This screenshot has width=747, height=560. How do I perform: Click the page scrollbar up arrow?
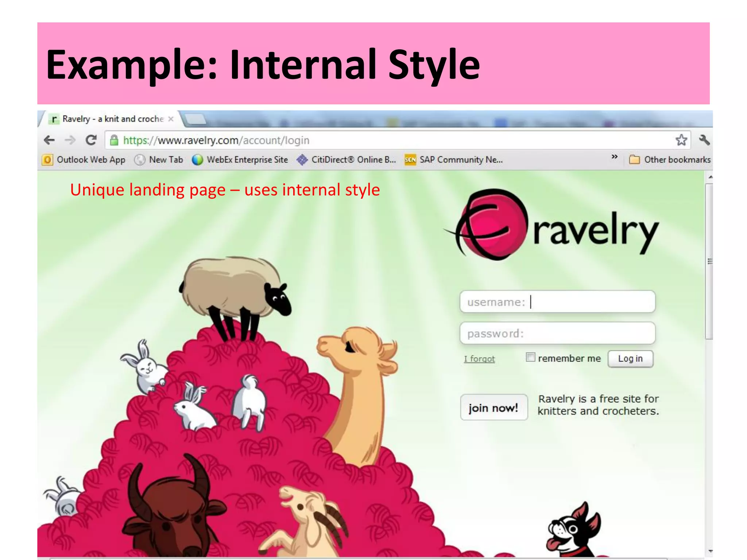click(709, 177)
